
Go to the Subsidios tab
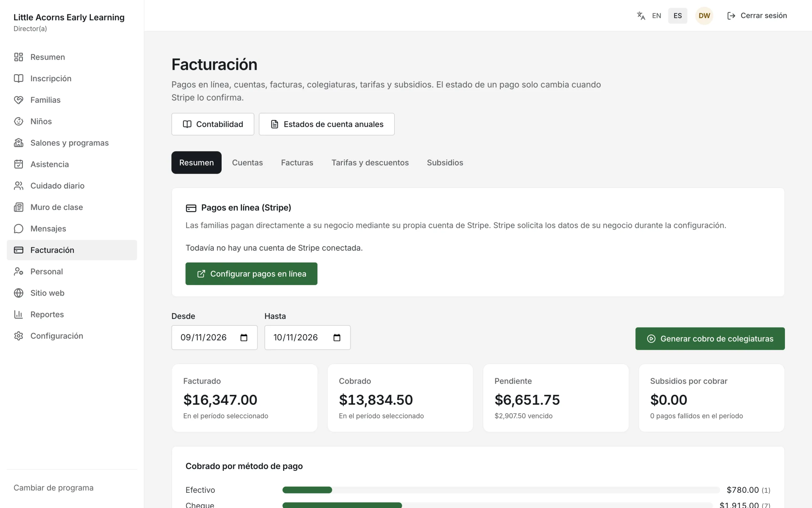point(445,163)
